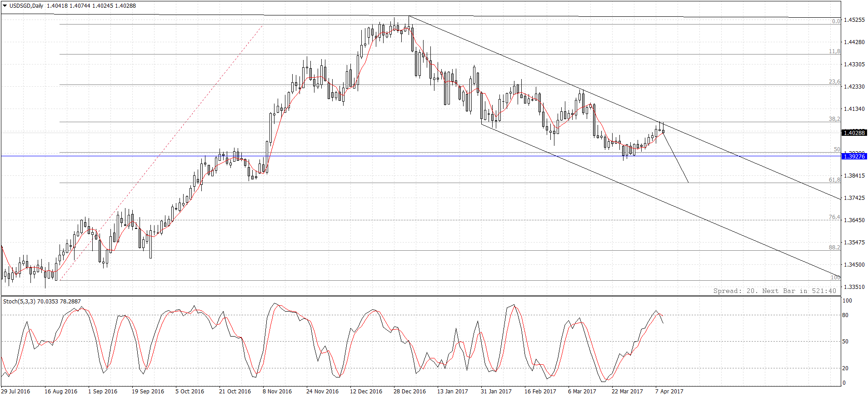Click the 28 Dec 2016 date label
The image size is (868, 397).
(410, 392)
